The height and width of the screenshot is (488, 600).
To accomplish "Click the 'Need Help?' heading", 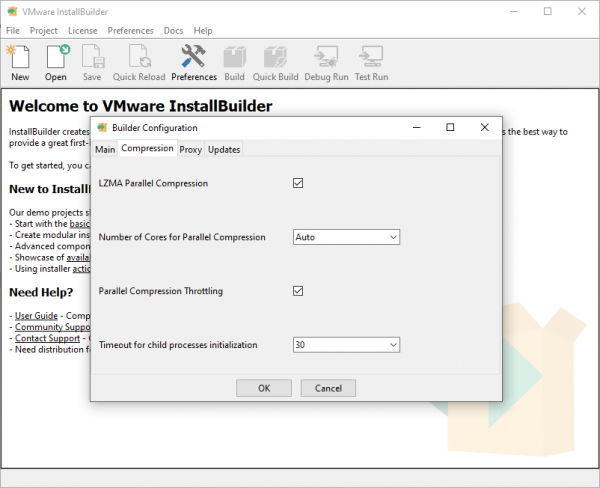I will [x=41, y=292].
